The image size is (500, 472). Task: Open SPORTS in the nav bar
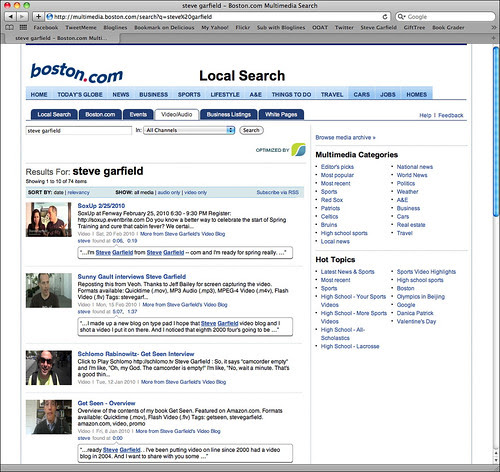tap(189, 94)
